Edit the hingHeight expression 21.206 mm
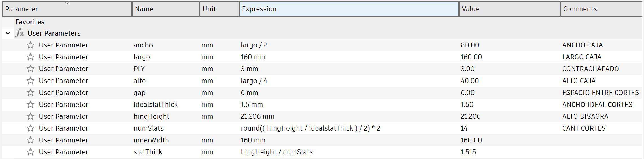 coord(257,116)
